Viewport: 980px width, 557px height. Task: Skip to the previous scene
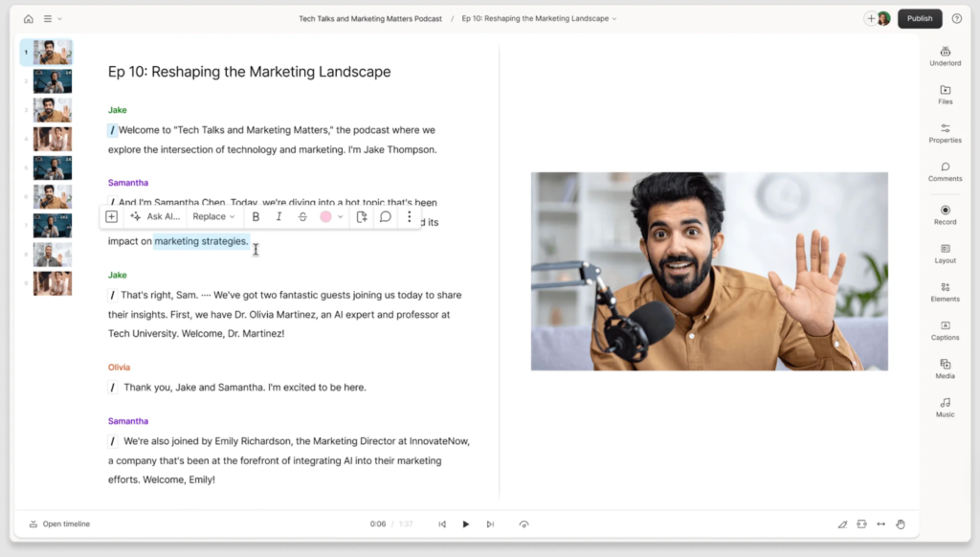pyautogui.click(x=442, y=524)
